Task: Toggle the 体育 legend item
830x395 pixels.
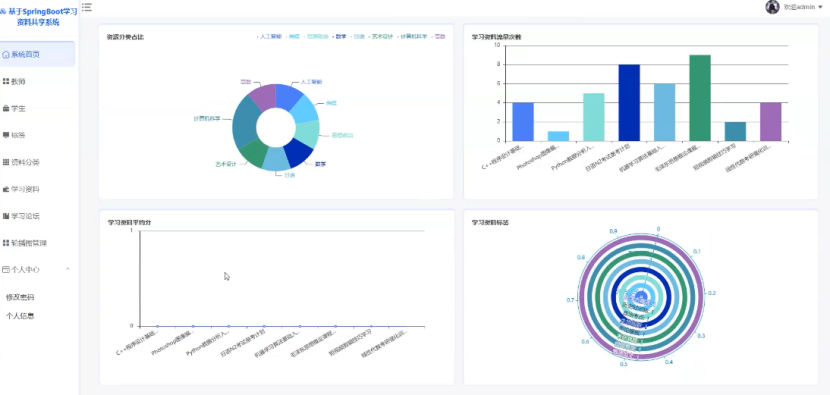Action: coord(292,37)
